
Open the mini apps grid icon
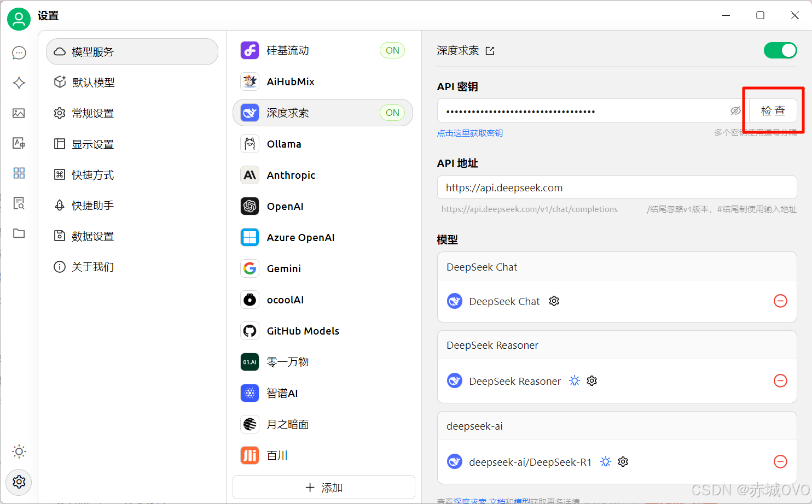point(19,173)
